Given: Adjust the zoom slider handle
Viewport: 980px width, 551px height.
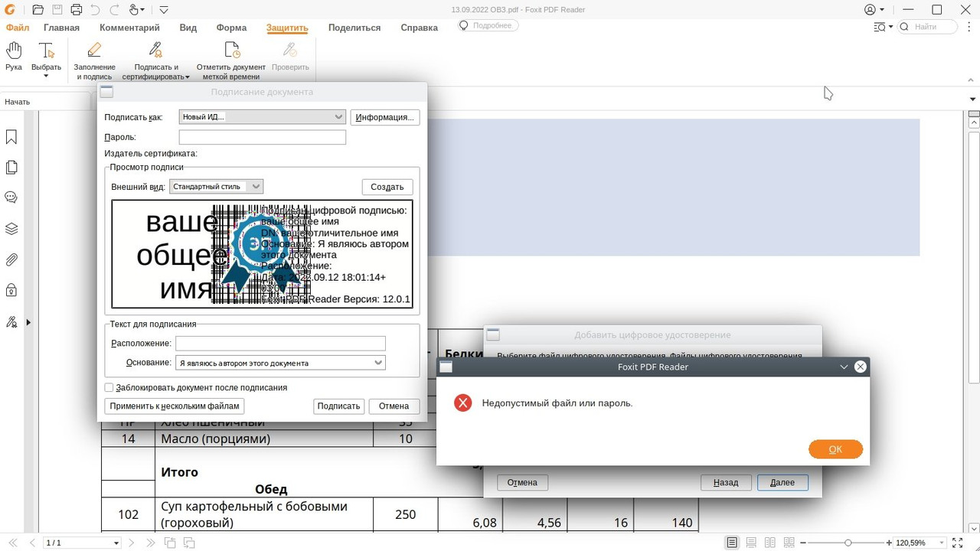Looking at the screenshot, I should pyautogui.click(x=848, y=543).
